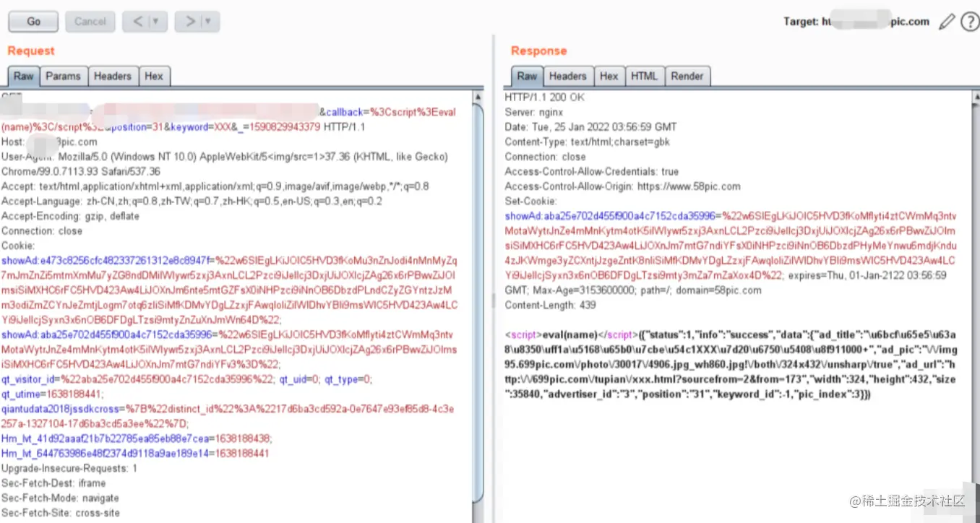Click the response 'Date: Tue, 25 Jan 2022' line
Viewport: 980px width, 523px height.
(x=590, y=127)
